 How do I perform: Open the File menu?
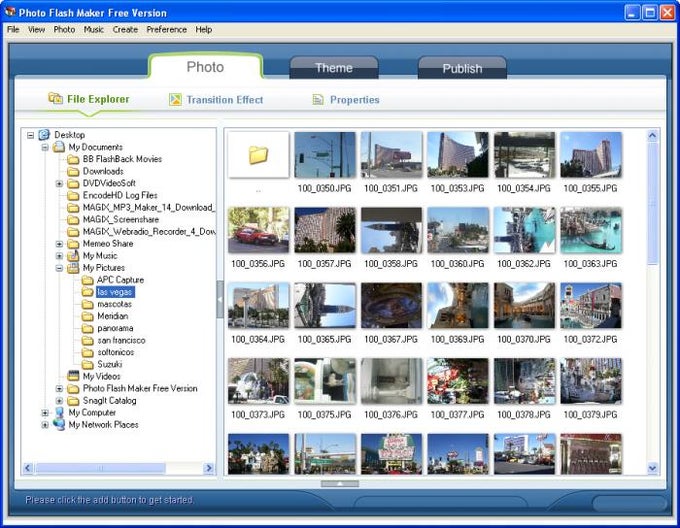tap(13, 29)
